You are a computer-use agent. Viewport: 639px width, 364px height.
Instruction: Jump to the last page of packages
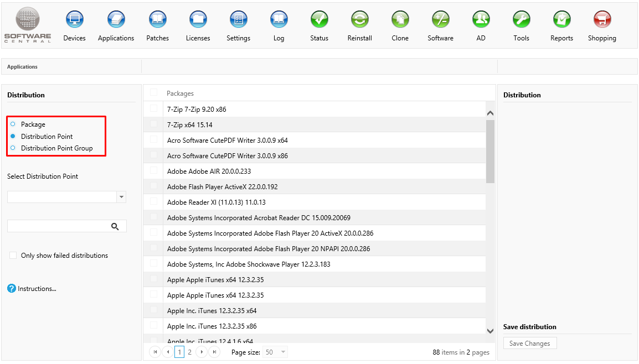point(214,352)
